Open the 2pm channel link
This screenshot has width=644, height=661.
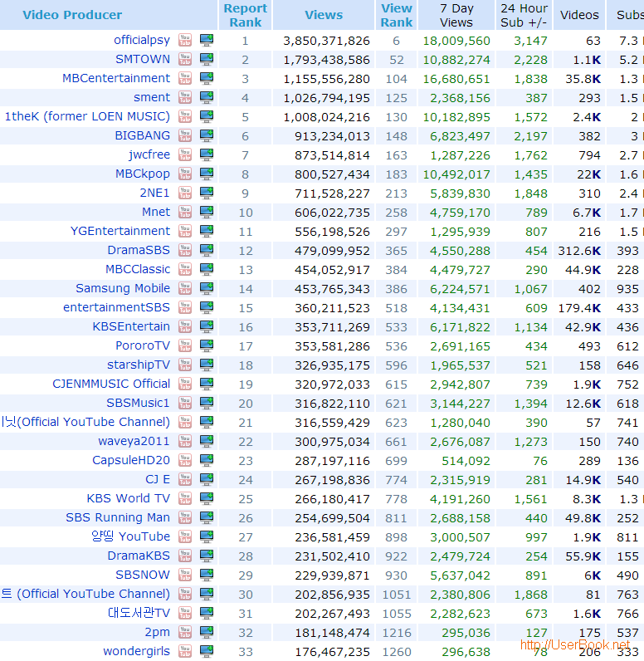pyautogui.click(x=158, y=632)
